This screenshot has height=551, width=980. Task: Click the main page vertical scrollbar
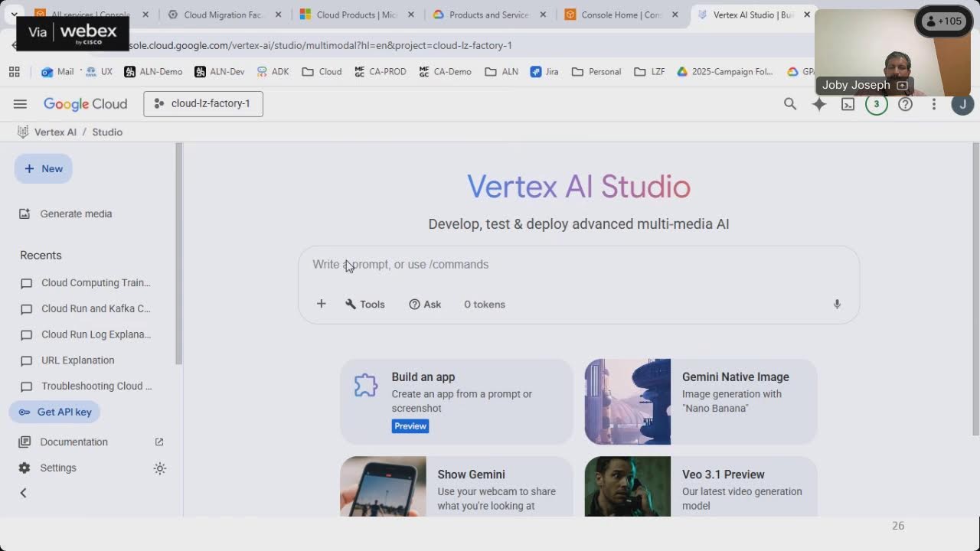tap(975, 289)
